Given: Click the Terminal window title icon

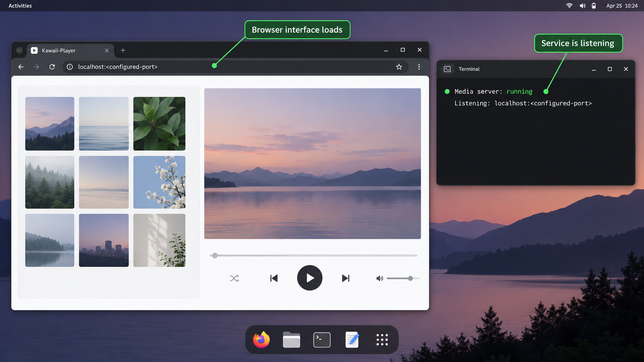Looking at the screenshot, I should point(447,69).
